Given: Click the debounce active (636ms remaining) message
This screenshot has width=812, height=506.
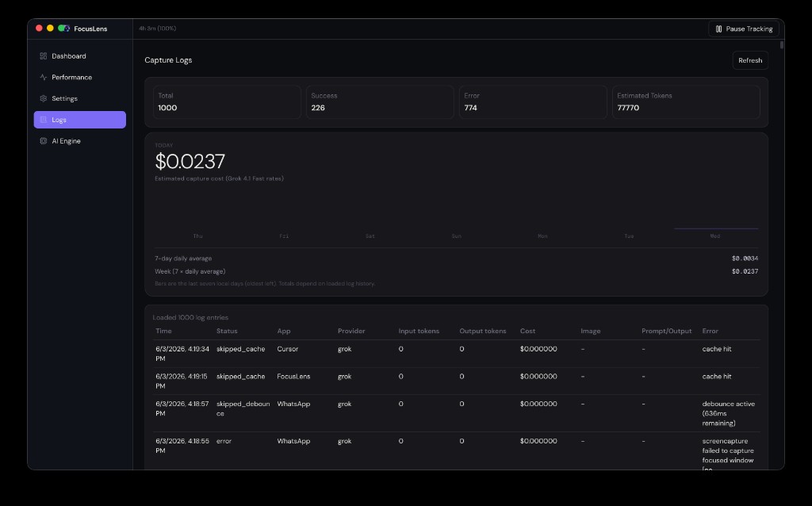Looking at the screenshot, I should (x=729, y=413).
